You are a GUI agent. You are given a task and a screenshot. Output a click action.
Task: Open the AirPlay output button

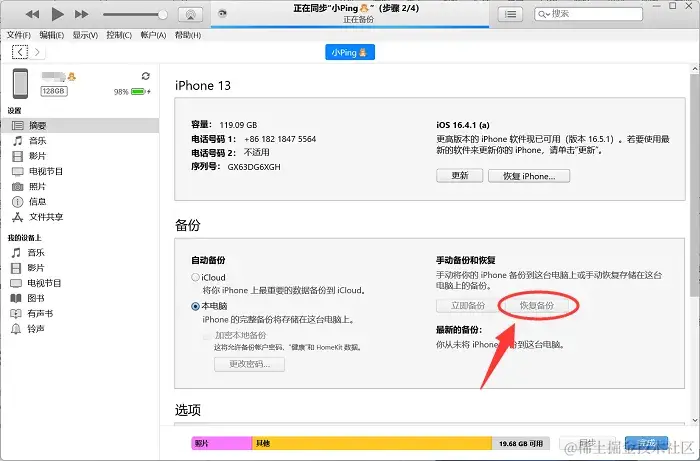(x=191, y=15)
